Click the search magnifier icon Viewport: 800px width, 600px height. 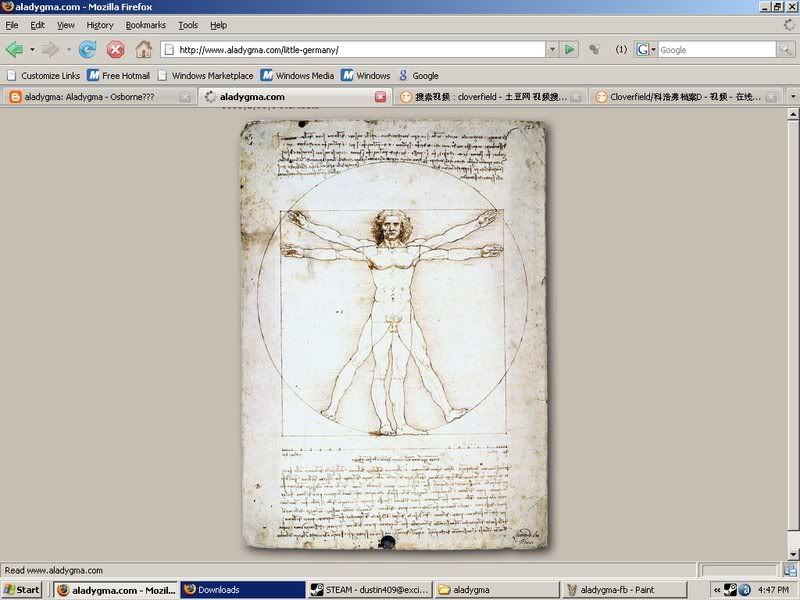(x=787, y=49)
